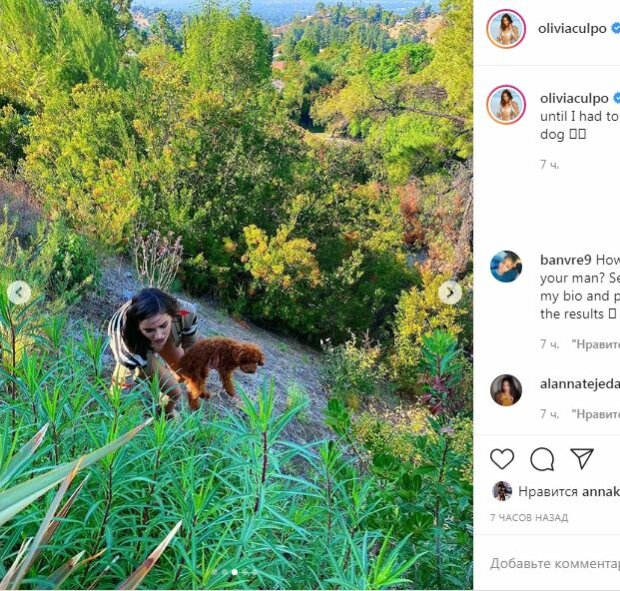This screenshot has width=620, height=591.
Task: Like banvre9's comment via Нравится link
Action: (x=596, y=344)
